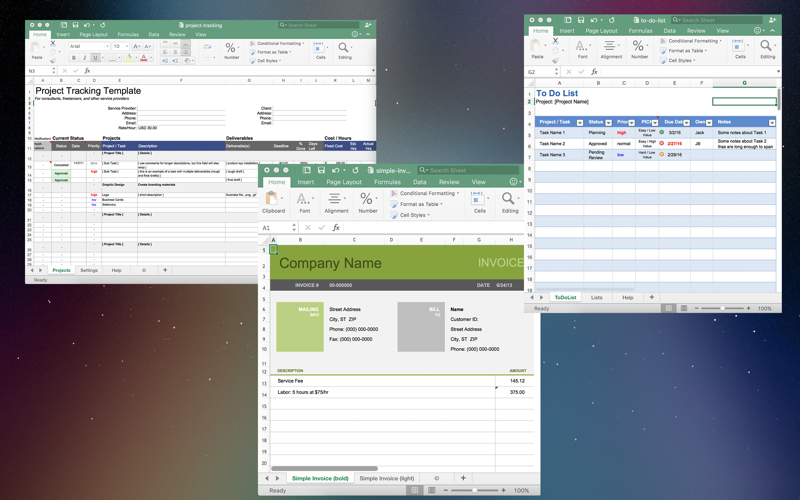Click the zoom slider in simple-invoice status bar

pyautogui.click(x=474, y=490)
